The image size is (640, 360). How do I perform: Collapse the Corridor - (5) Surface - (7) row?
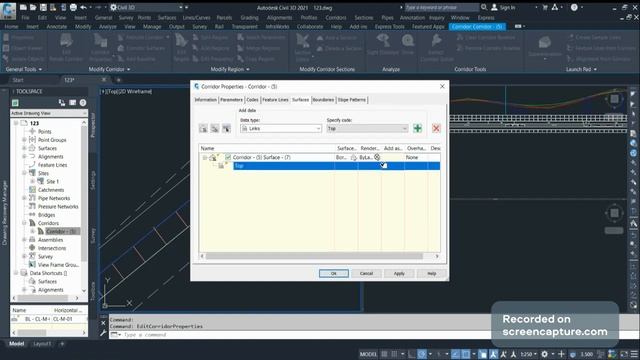pos(204,158)
